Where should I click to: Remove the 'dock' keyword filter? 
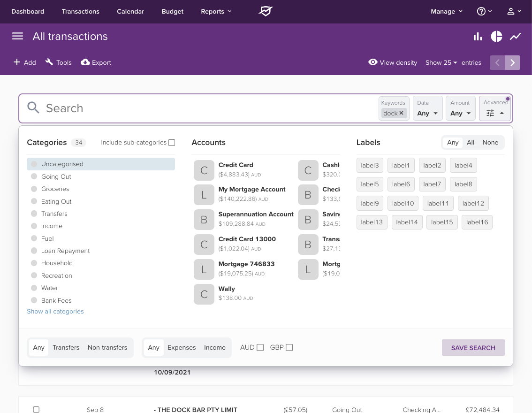401,113
